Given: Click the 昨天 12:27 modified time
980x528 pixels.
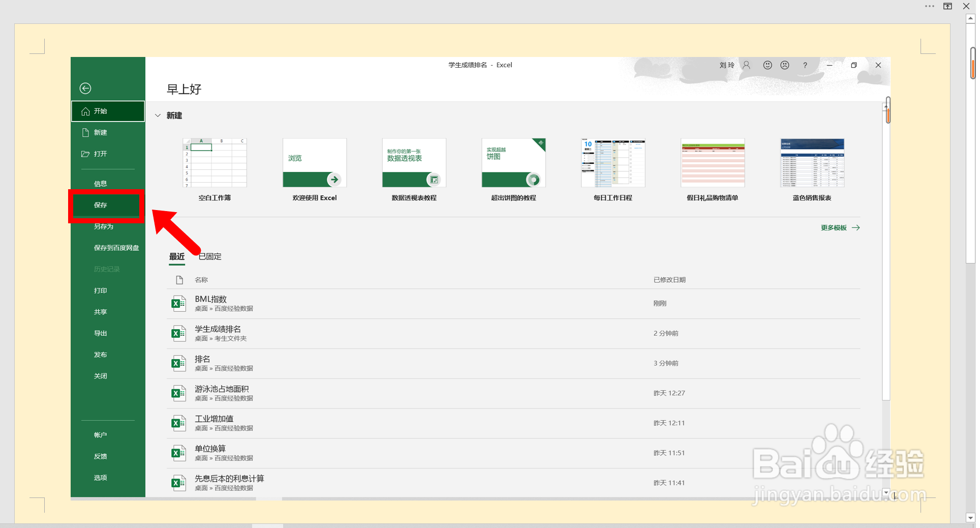Looking at the screenshot, I should click(669, 394).
